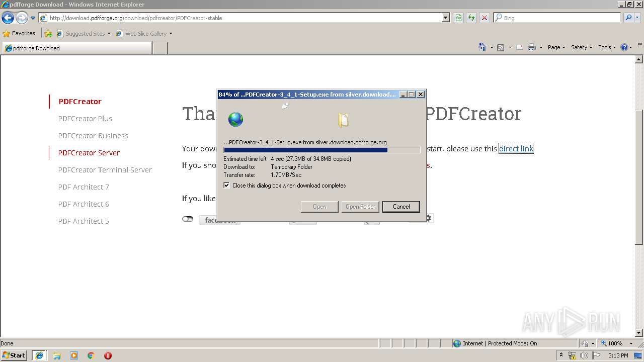Close the download dialog with X
Image resolution: width=644 pixels, height=362 pixels.
(x=421, y=95)
